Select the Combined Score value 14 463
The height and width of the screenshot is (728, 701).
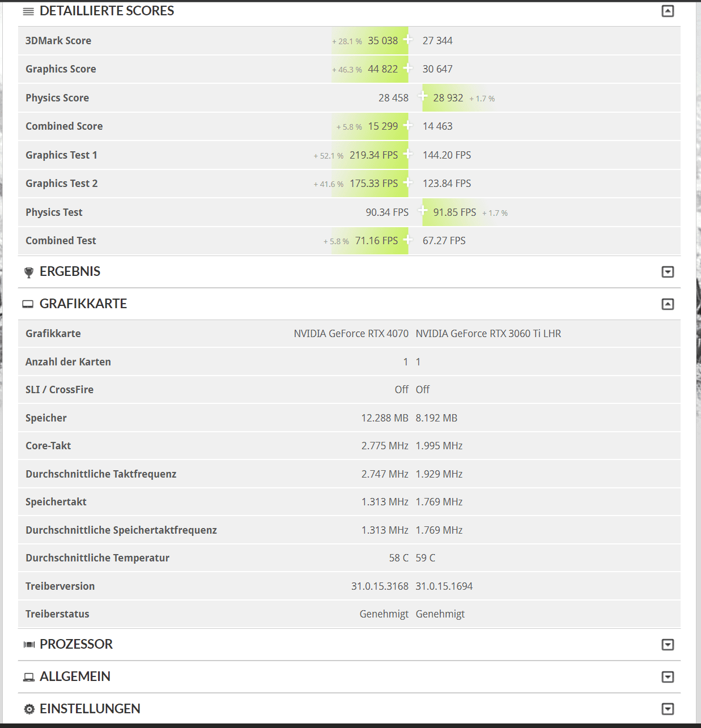[437, 126]
